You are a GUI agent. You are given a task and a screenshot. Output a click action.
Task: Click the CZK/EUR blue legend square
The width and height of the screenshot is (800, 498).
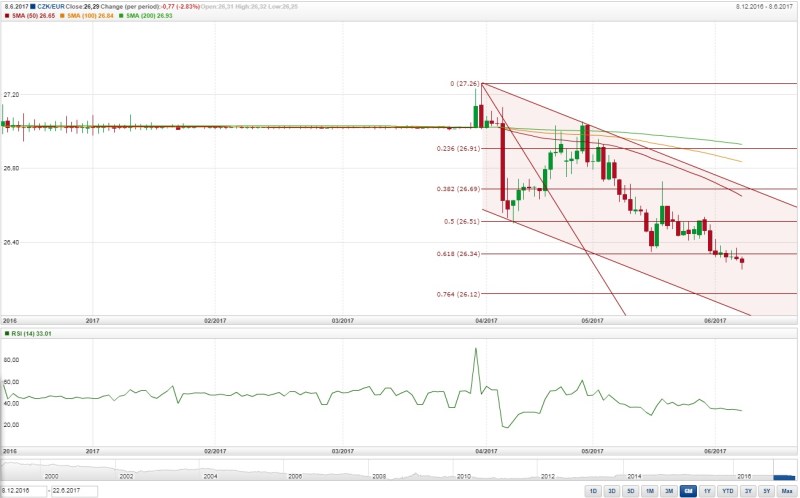point(33,8)
